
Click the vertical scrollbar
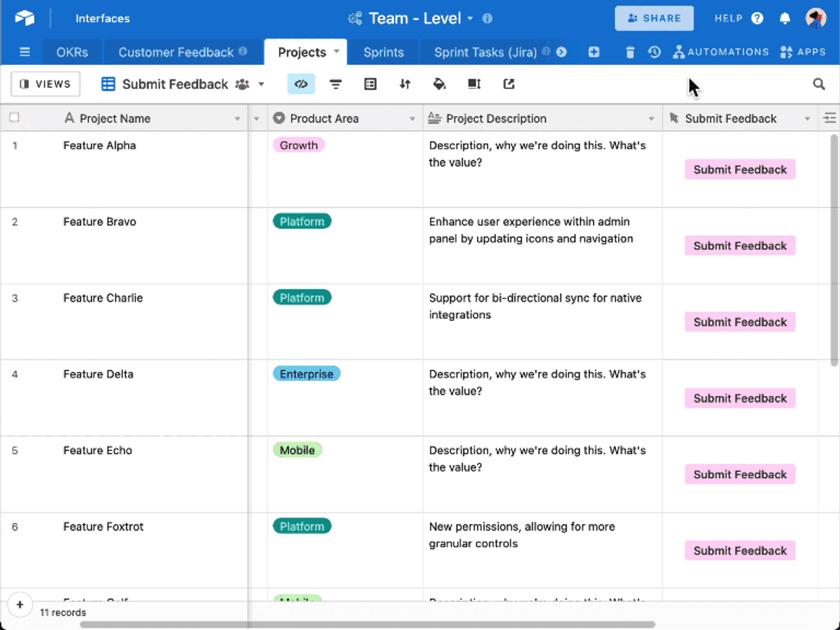(x=834, y=250)
